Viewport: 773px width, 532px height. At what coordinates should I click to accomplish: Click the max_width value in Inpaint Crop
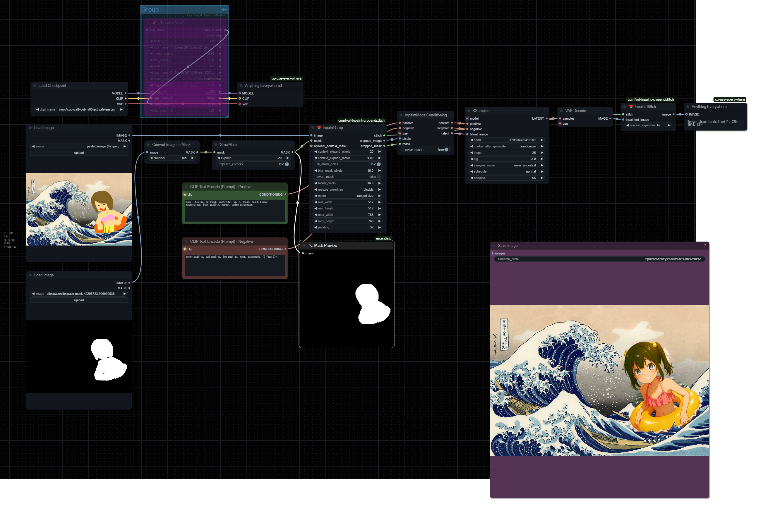(x=348, y=215)
